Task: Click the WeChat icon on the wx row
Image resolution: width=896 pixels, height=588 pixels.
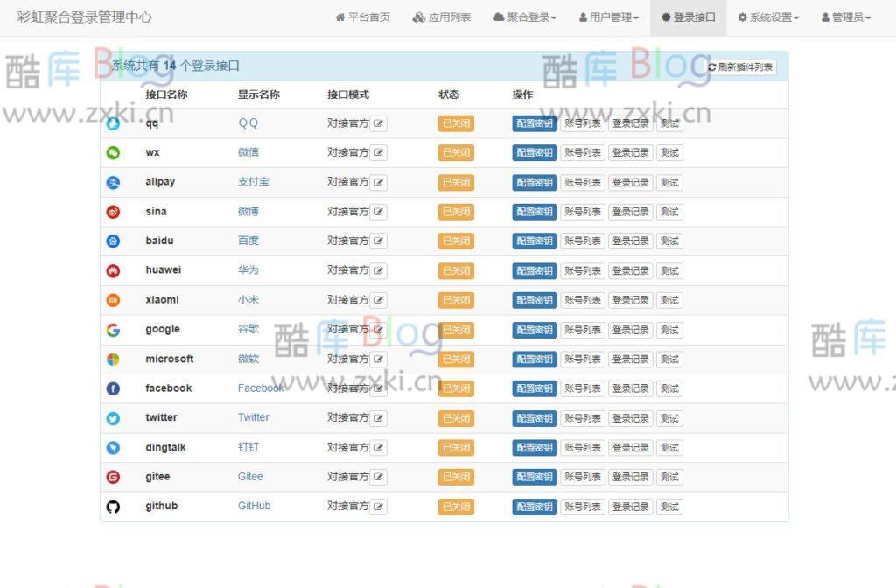Action: (113, 152)
